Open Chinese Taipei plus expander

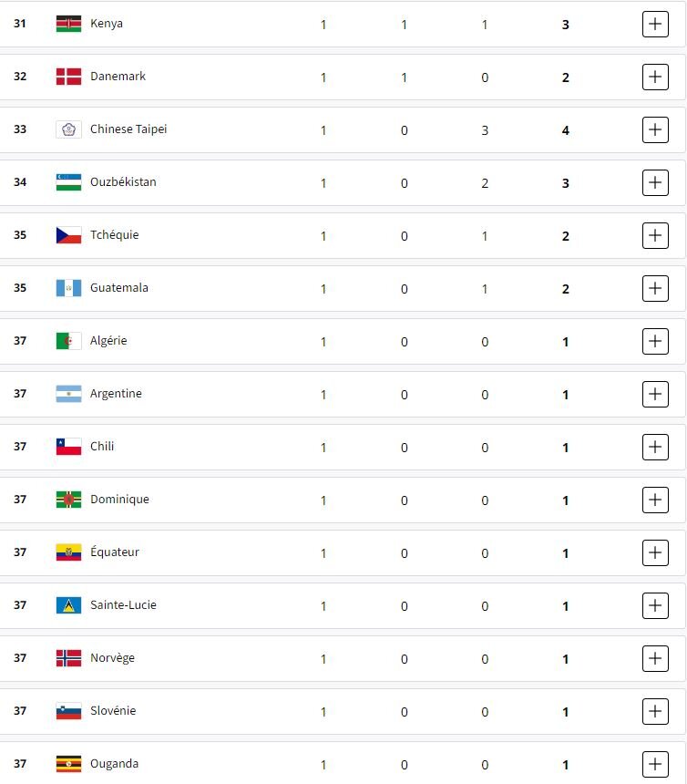[x=655, y=130]
